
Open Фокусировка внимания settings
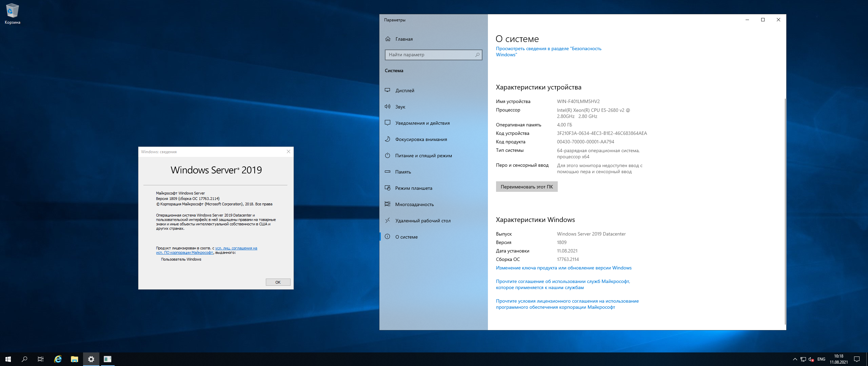pyautogui.click(x=433, y=139)
